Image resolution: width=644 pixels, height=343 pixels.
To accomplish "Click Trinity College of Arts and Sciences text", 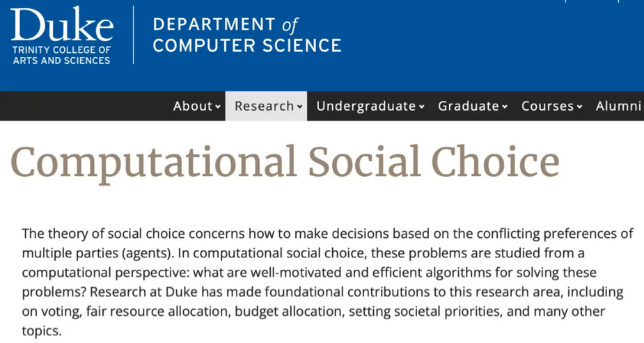I will click(x=61, y=56).
